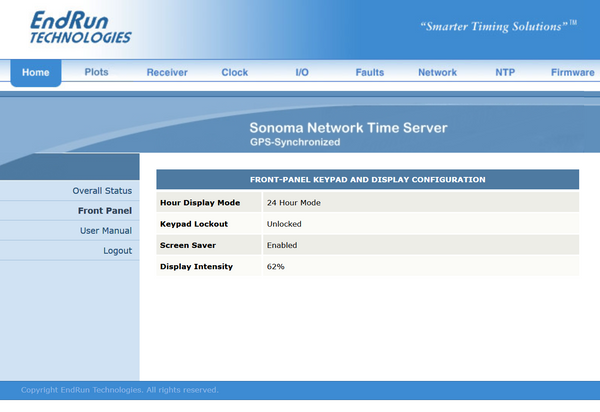Click the Screen Saver label

click(188, 245)
